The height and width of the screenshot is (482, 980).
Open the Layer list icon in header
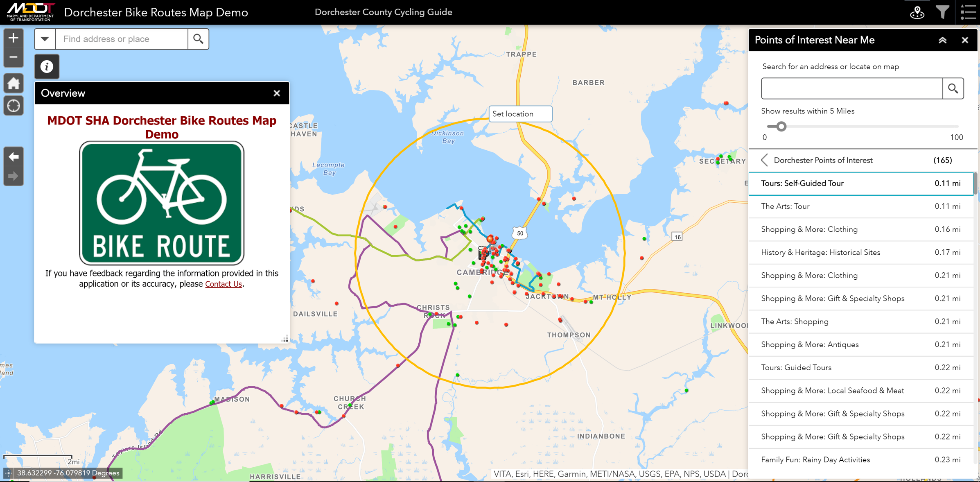[x=969, y=12]
